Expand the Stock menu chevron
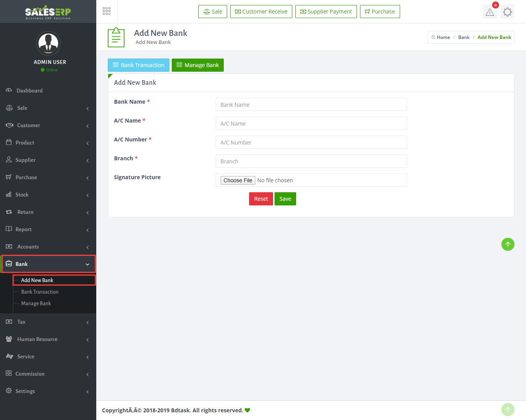The image size is (526, 420). (x=88, y=195)
